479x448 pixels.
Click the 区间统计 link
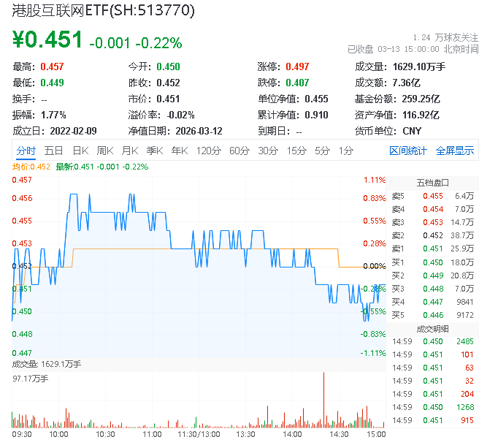tap(407, 151)
